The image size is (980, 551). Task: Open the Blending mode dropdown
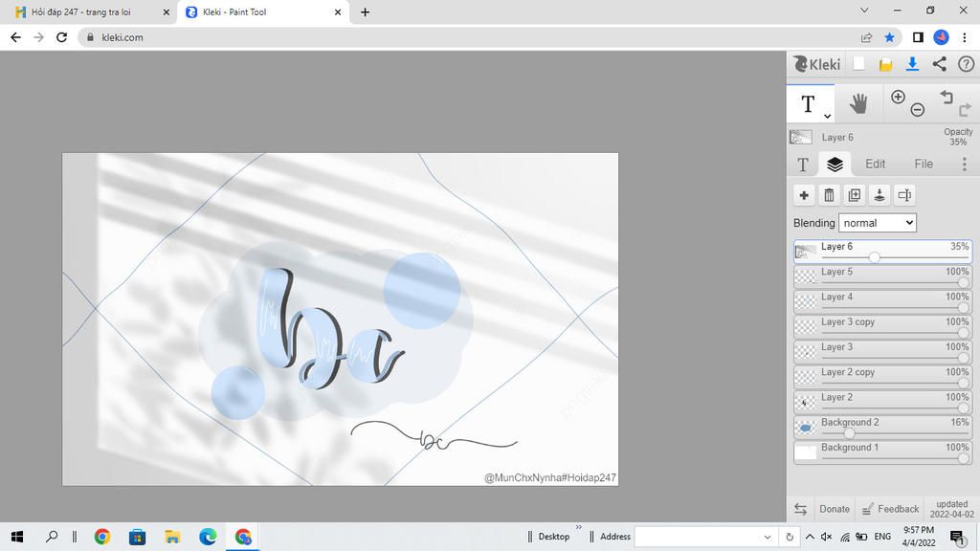click(878, 223)
